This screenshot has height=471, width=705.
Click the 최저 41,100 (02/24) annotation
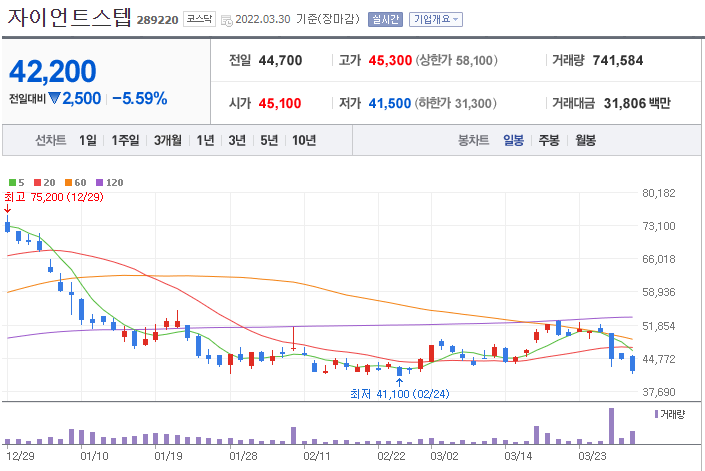coord(400,394)
